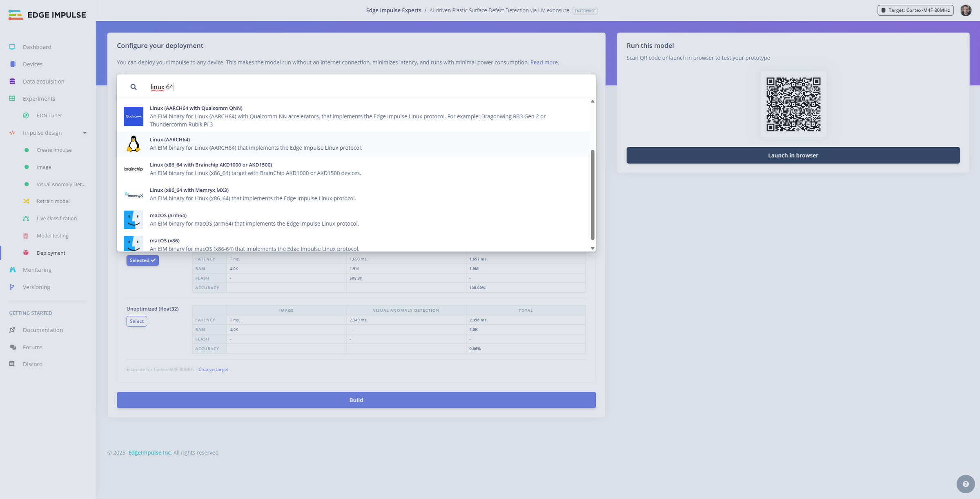Click the Live classification icon
The width and height of the screenshot is (980, 499).
26,218
